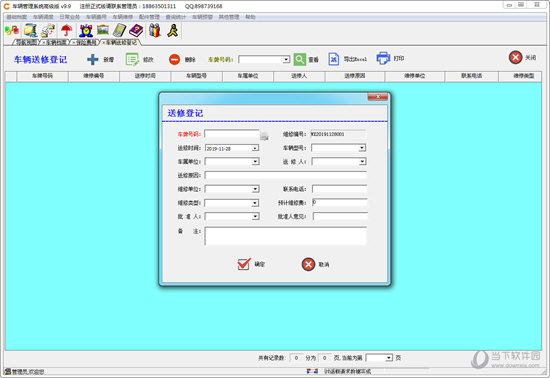The image size is (550, 378).
Task: Click the 维修类型 column header
Action: [x=520, y=76]
